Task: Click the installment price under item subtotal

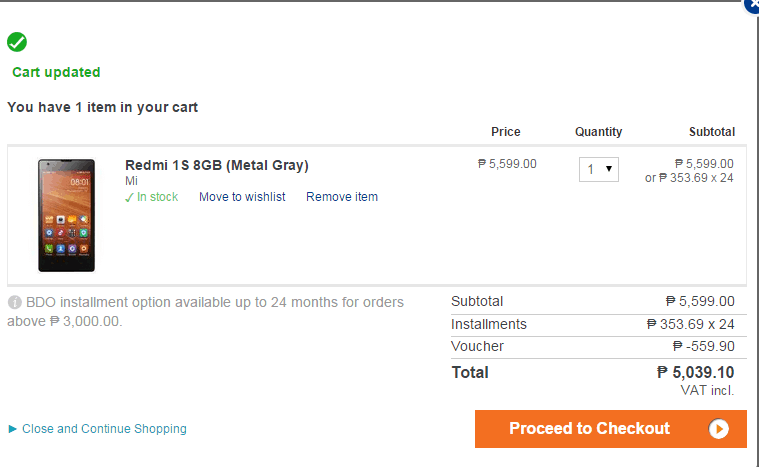Action: [689, 178]
